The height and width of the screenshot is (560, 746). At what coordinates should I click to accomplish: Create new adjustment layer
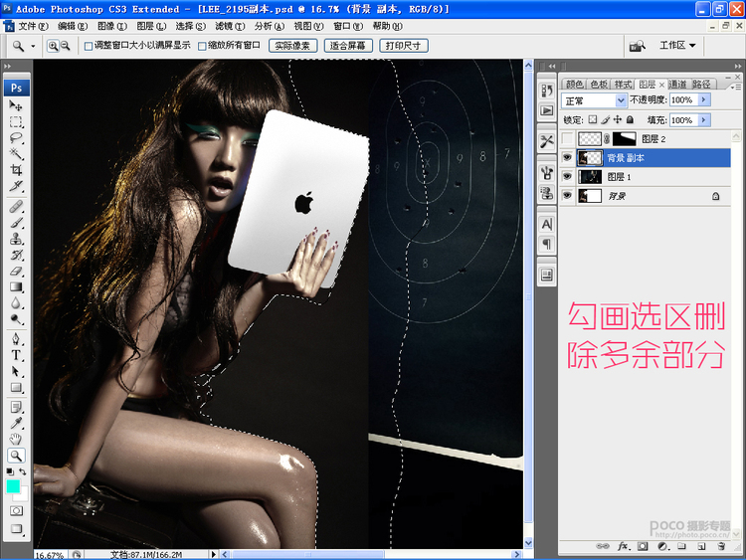[x=662, y=546]
